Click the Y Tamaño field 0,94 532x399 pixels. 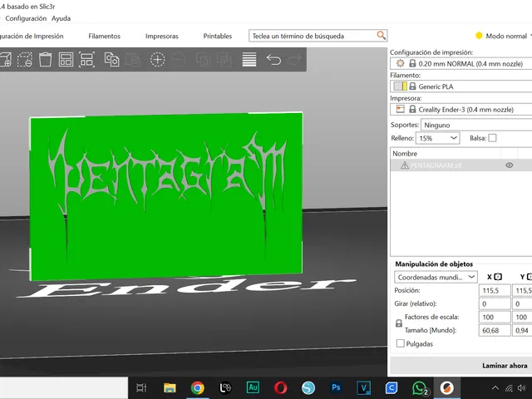[522, 330]
